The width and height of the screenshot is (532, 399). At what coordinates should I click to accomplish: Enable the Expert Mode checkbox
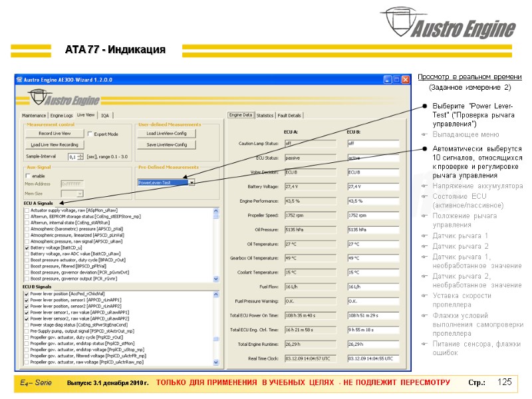tap(90, 134)
